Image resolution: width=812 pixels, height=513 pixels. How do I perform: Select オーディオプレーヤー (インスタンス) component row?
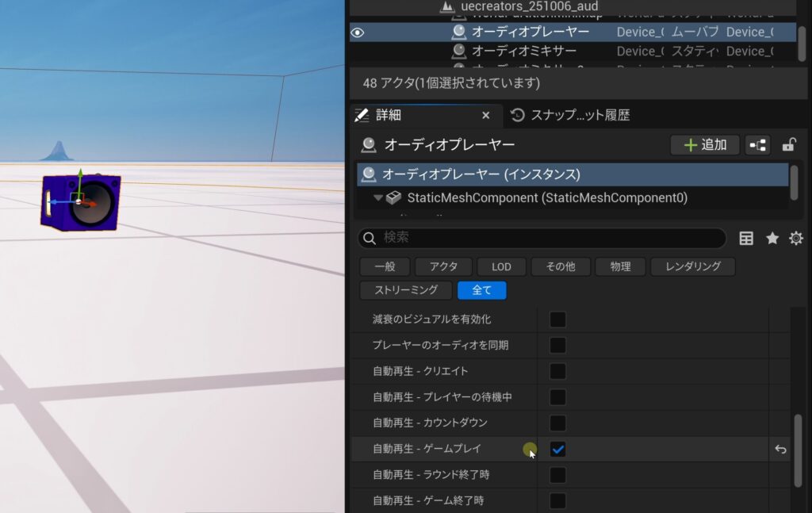[x=481, y=174]
